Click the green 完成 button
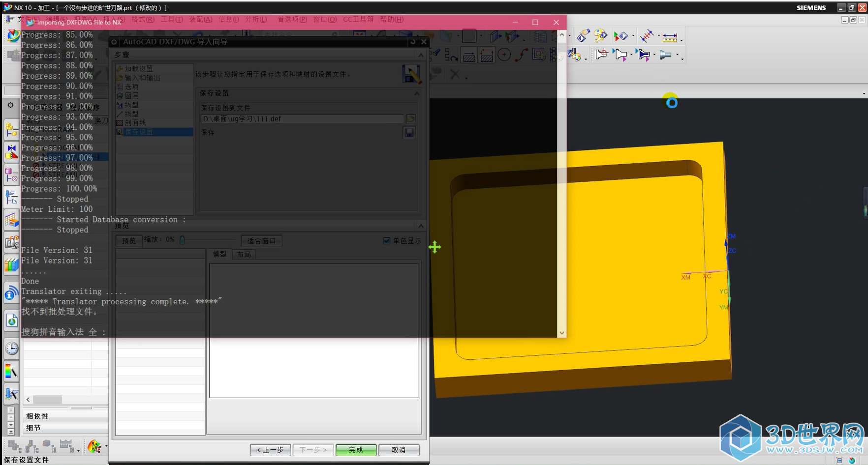 tap(356, 450)
